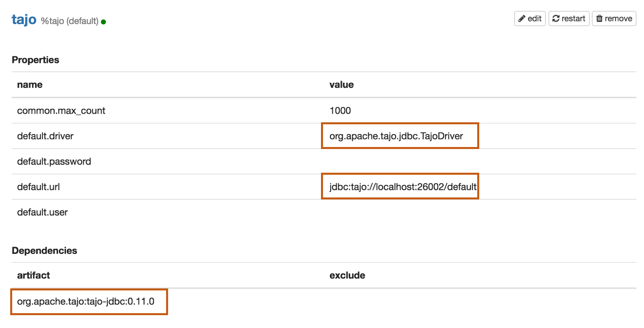Click the 1000 max count value
The image size is (644, 328).
(x=340, y=111)
